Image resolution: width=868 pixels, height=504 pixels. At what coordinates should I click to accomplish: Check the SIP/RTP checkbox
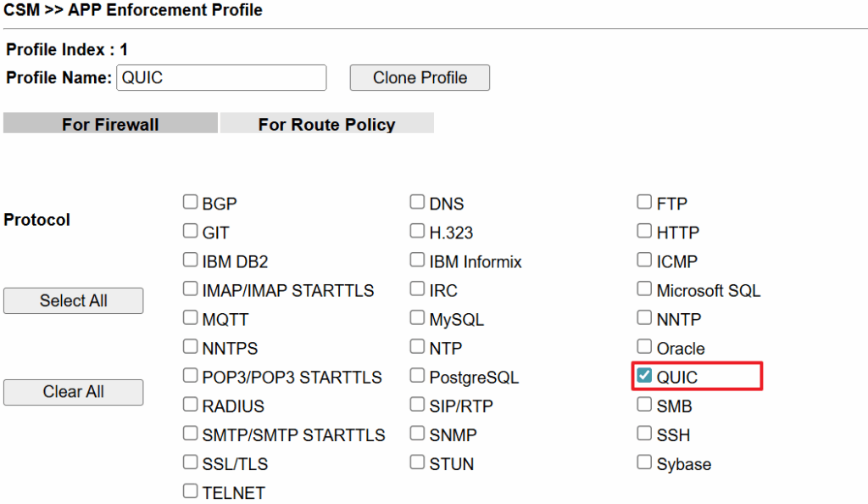coord(417,405)
